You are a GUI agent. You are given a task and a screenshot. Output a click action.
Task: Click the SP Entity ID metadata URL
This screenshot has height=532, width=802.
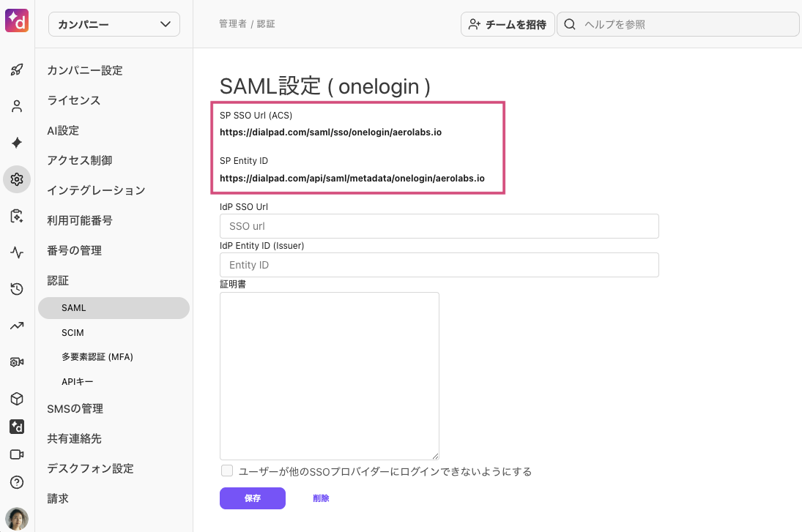pos(352,179)
